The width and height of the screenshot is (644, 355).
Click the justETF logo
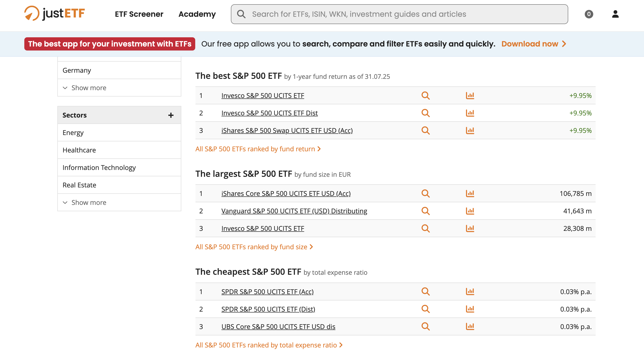55,13
